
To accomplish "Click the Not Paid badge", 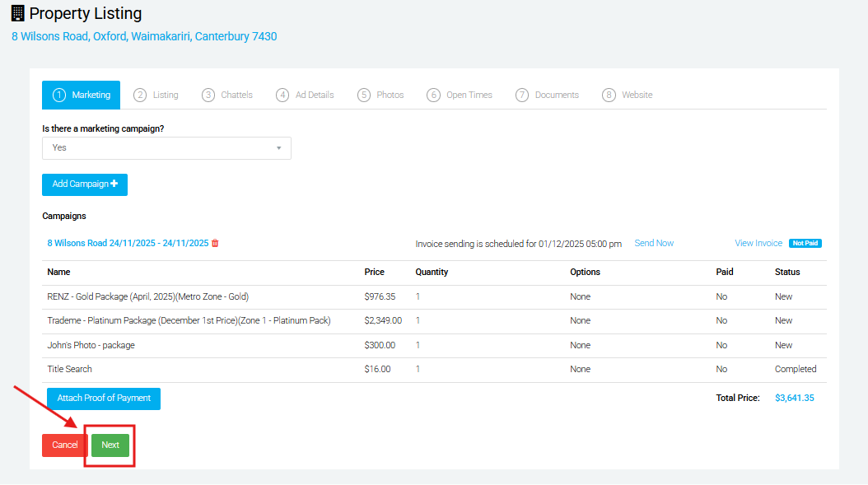I will (805, 243).
